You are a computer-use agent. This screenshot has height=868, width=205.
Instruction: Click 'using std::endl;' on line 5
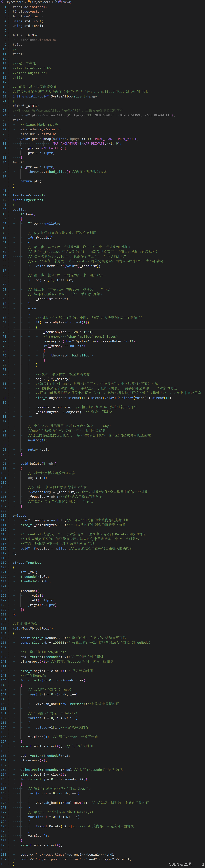(28, 26)
